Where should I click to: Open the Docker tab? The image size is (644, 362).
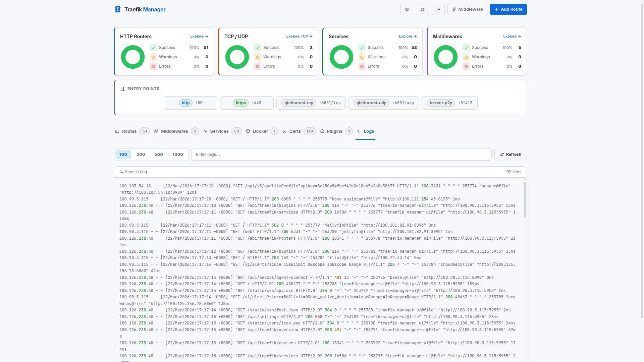tap(260, 131)
